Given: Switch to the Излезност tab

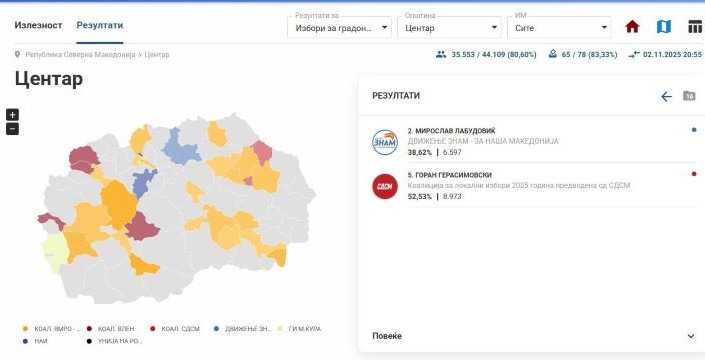Looking at the screenshot, I should coord(38,26).
